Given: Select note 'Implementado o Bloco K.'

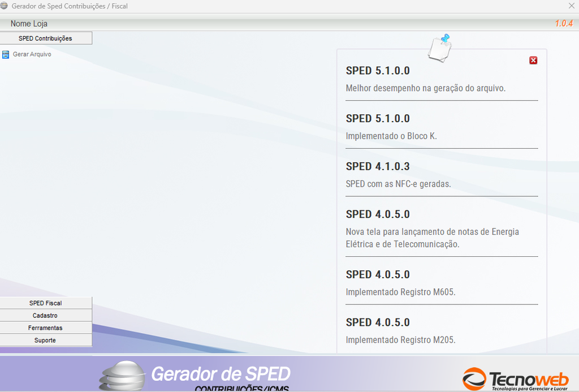Looking at the screenshot, I should (391, 136).
